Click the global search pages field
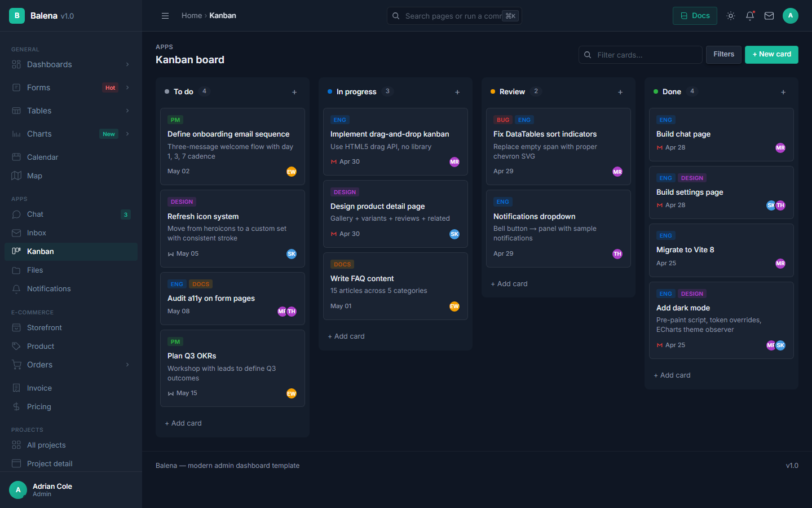This screenshot has height=508, width=812. pyautogui.click(x=454, y=16)
